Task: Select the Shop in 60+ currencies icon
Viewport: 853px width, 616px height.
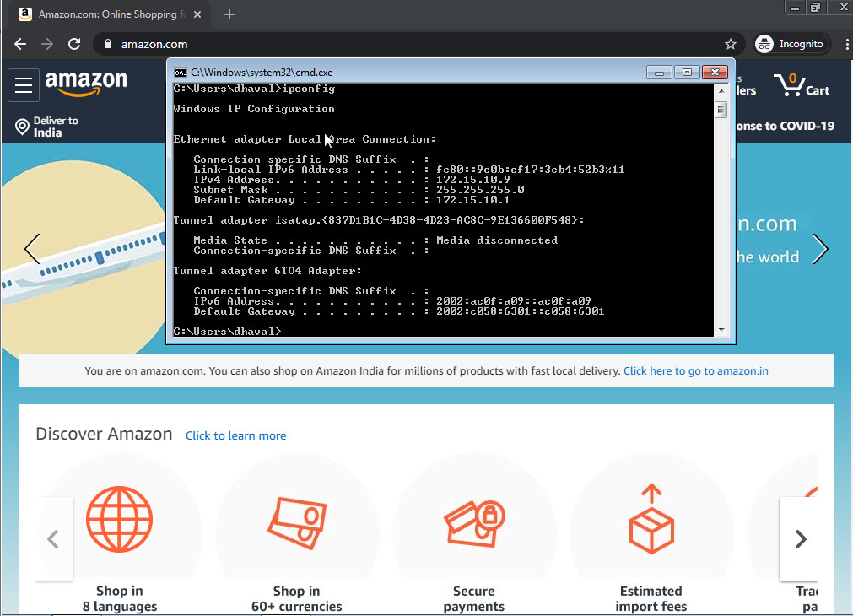Action: (297, 522)
